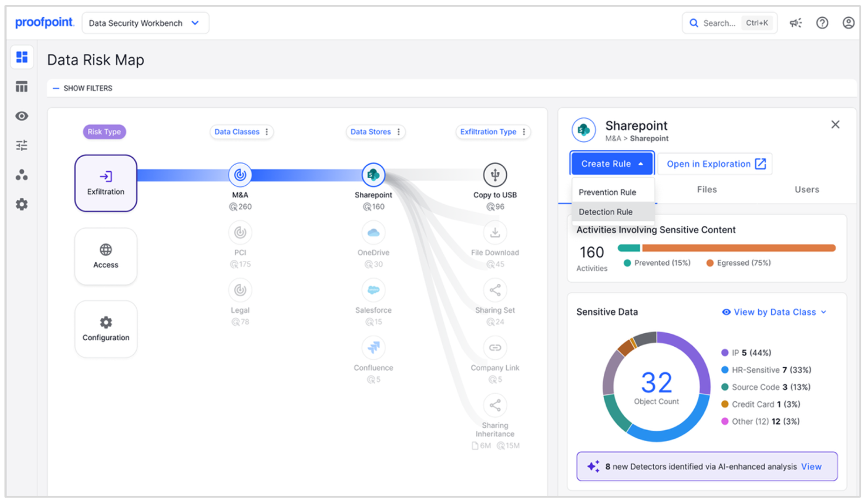Select the Exfiltration risk type card
866x504 pixels.
106,183
